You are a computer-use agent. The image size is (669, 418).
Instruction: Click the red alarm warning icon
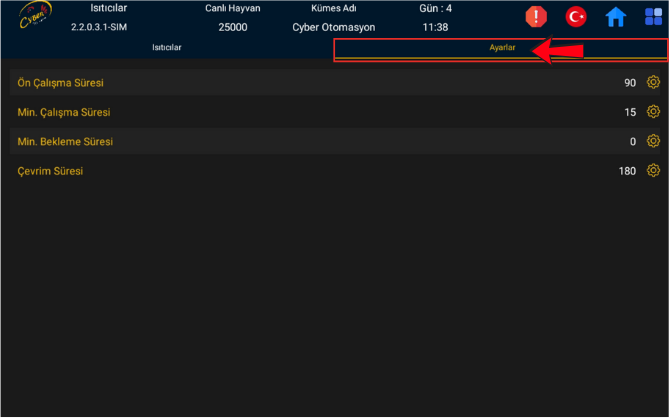pos(536,17)
